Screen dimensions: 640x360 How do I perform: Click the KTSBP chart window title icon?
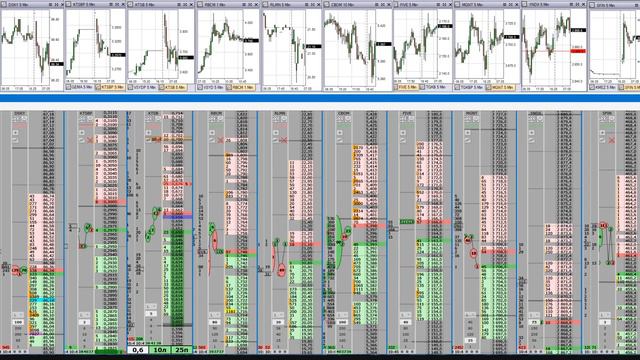click(69, 4)
